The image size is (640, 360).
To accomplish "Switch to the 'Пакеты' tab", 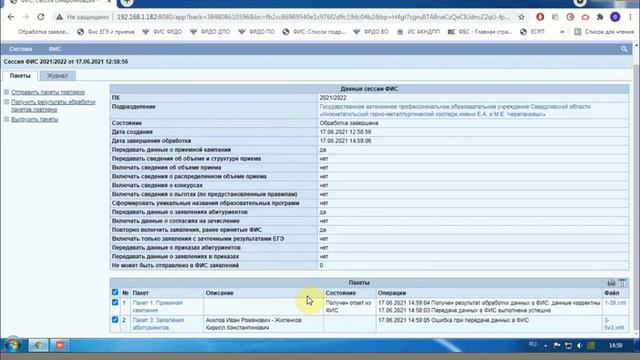I will 20,76.
